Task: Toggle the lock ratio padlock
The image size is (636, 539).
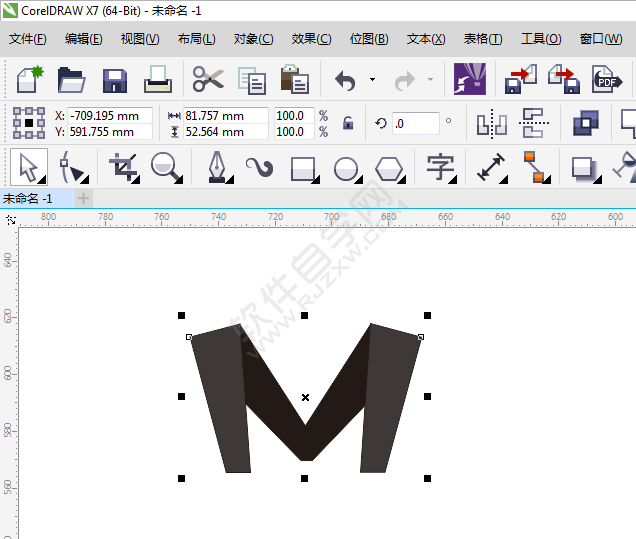Action: [x=348, y=123]
